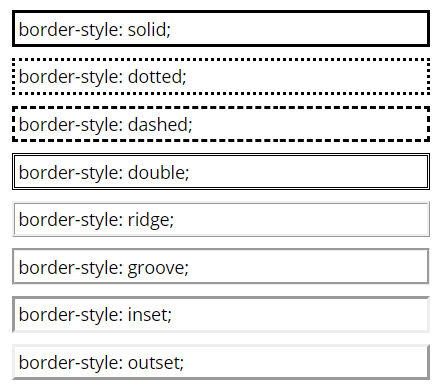Select the groove border style box

pos(221,267)
